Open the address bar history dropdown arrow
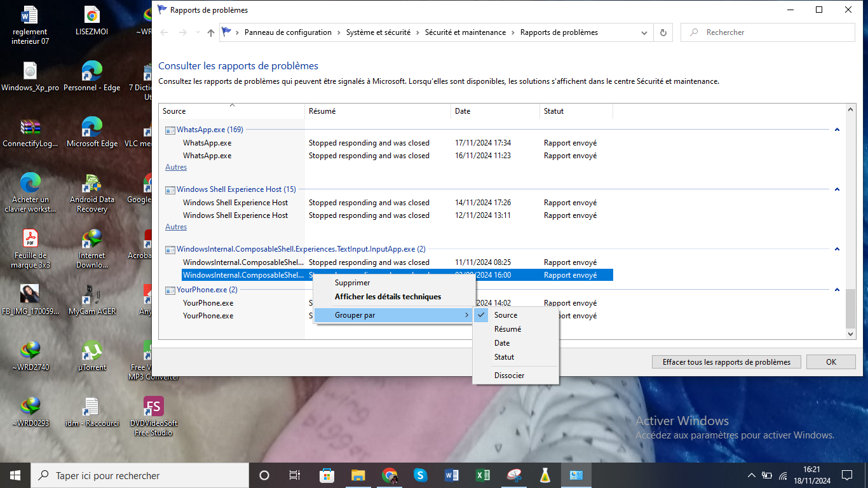This screenshot has width=868, height=488. [645, 32]
